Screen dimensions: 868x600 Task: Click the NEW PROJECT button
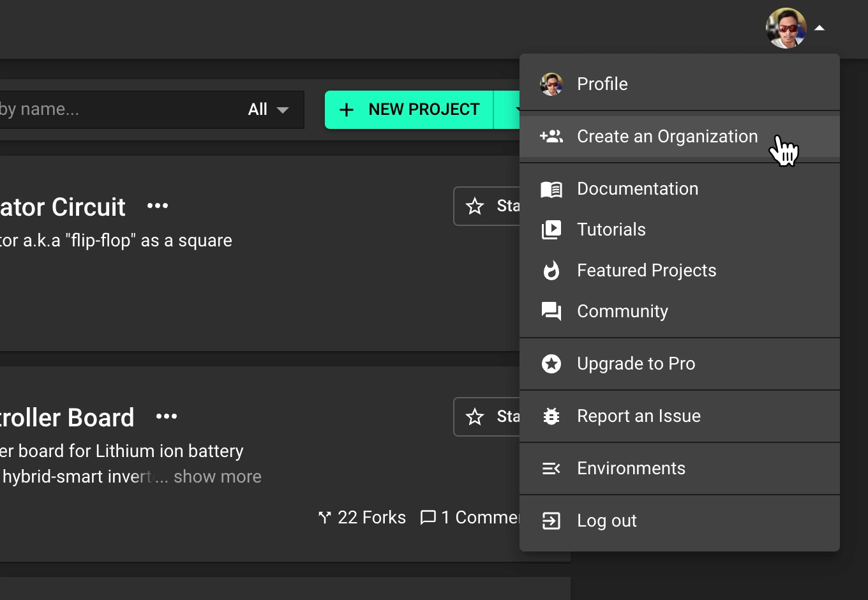point(412,109)
